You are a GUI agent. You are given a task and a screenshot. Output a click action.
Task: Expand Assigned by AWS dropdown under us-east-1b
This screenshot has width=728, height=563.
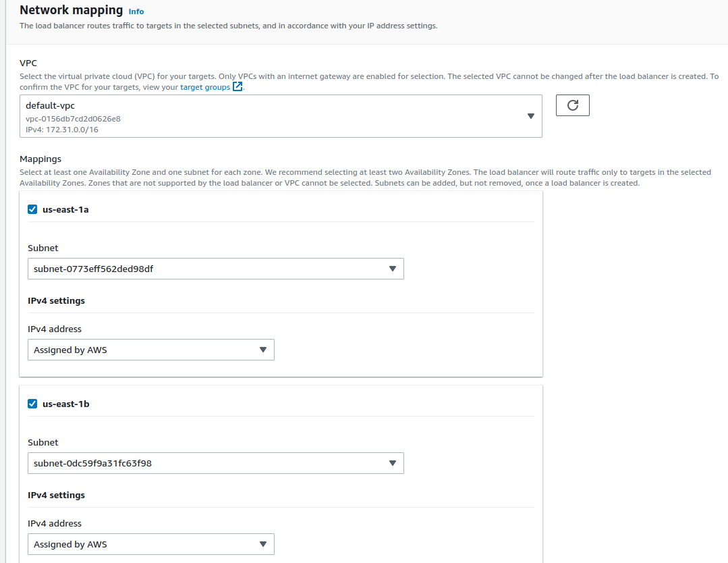[151, 544]
